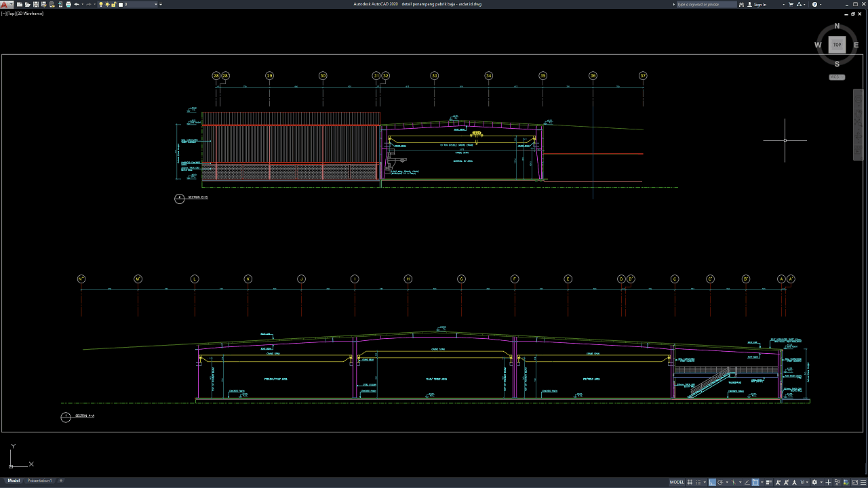Screen dimensions: 868x488
Task: Click the Plot (print) icon
Action: point(68,4)
